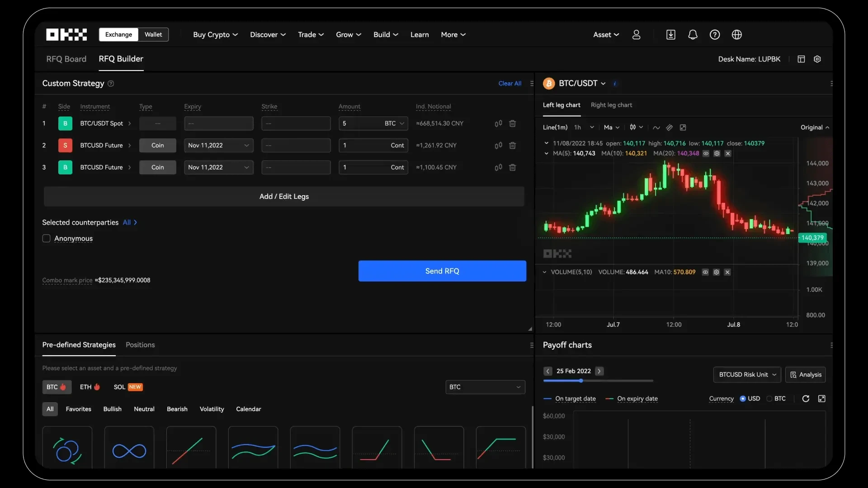Switch to Right leg chart tab
The width and height of the screenshot is (868, 488).
point(611,104)
